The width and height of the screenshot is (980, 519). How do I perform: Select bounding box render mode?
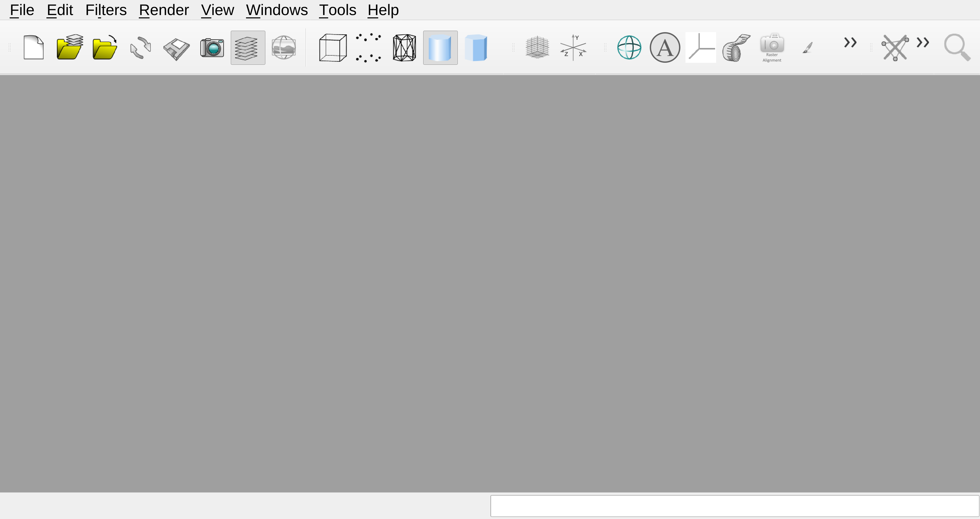coord(333,47)
